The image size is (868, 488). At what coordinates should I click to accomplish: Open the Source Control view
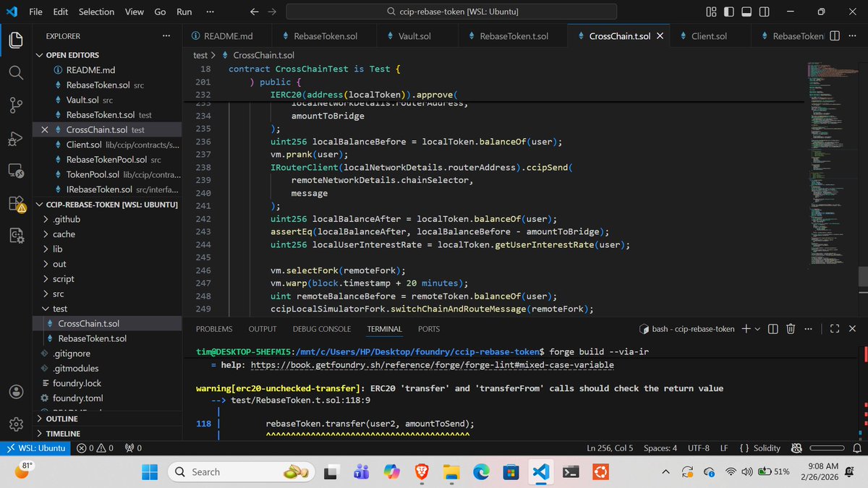tap(15, 106)
